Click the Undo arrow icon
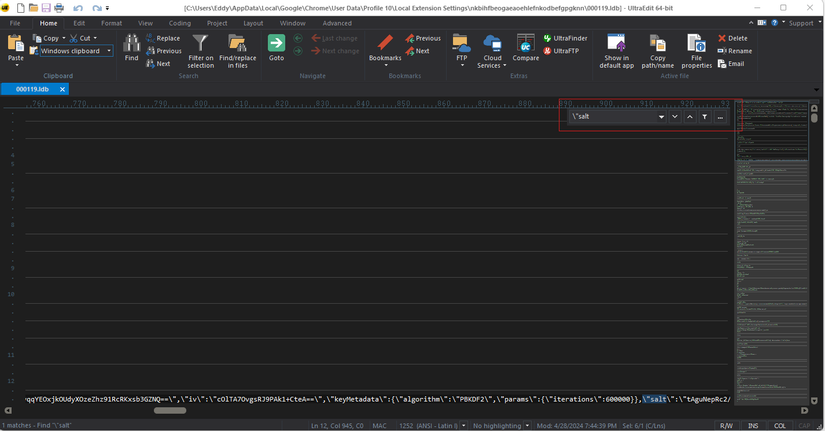 tap(78, 8)
